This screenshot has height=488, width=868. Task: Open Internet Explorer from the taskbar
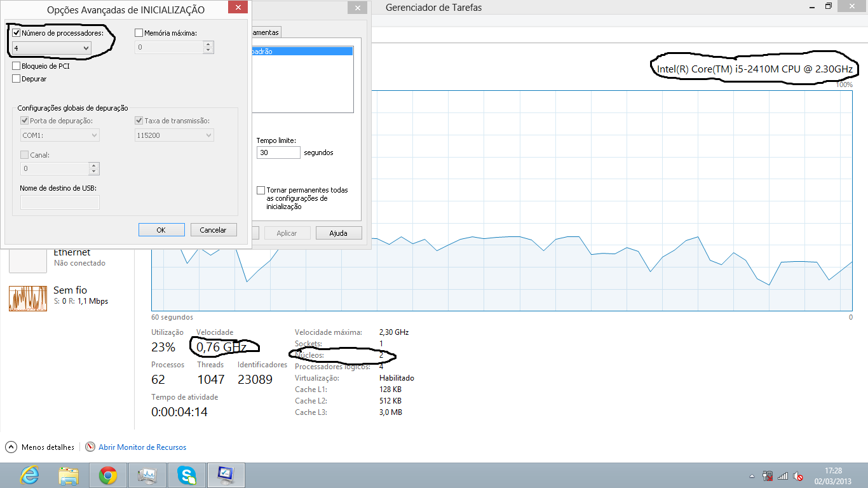point(29,475)
